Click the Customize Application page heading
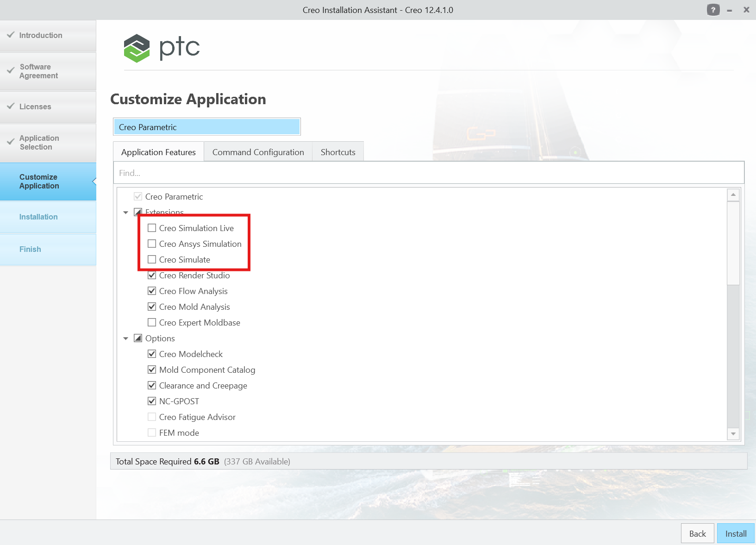 [188, 99]
